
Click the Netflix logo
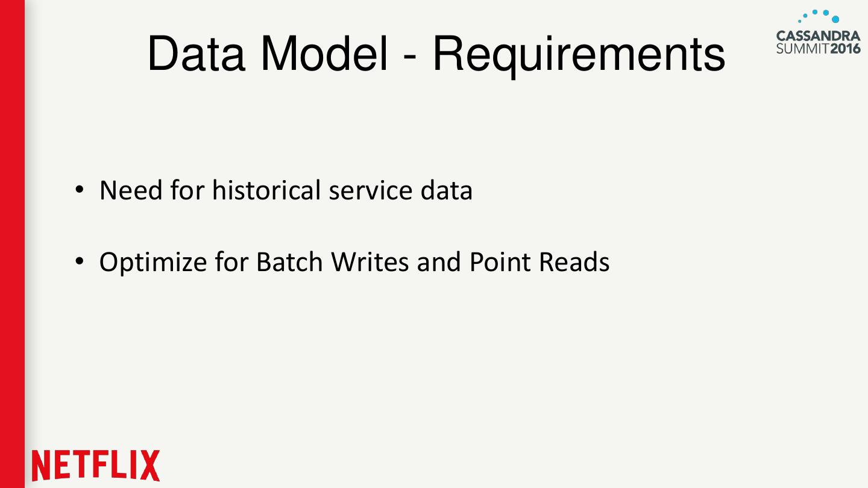tap(96, 465)
